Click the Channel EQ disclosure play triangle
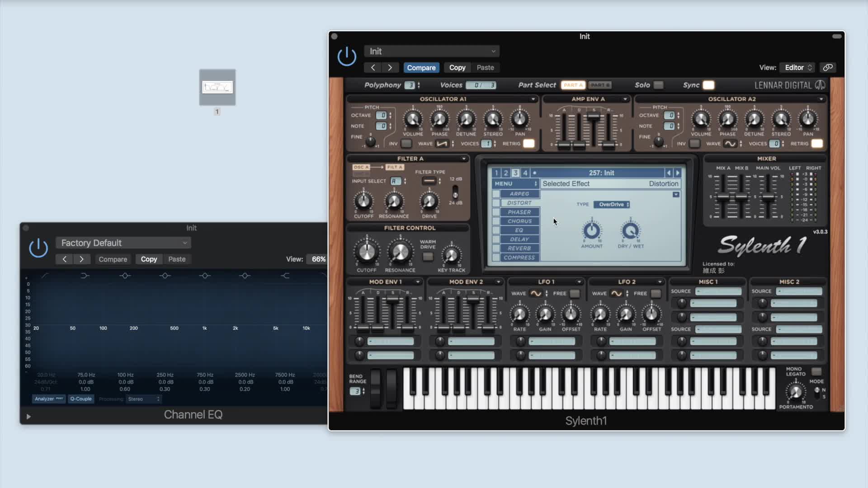This screenshot has height=488, width=868. point(28,416)
